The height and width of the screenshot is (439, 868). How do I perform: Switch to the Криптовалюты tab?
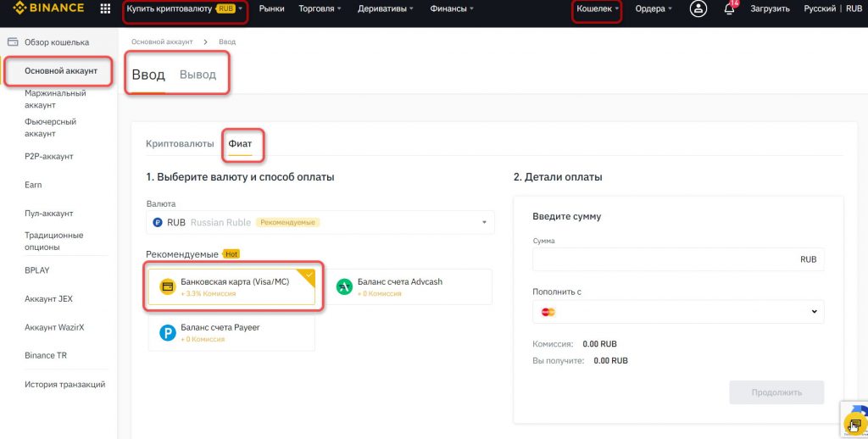[x=180, y=144]
